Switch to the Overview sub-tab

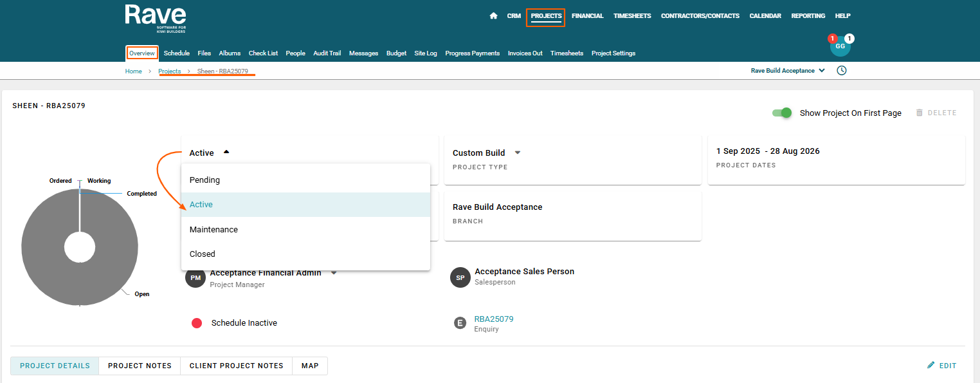tap(142, 53)
